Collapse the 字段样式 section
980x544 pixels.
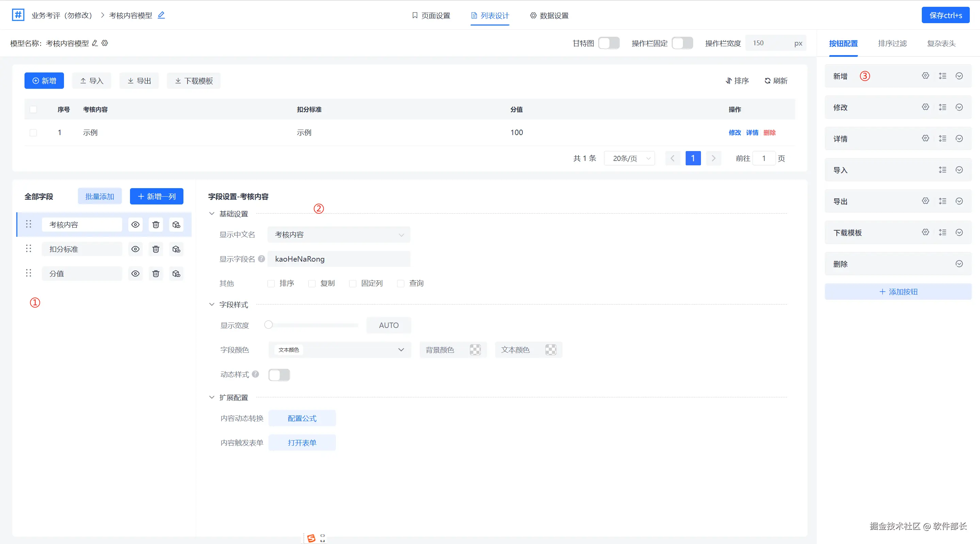coord(212,305)
